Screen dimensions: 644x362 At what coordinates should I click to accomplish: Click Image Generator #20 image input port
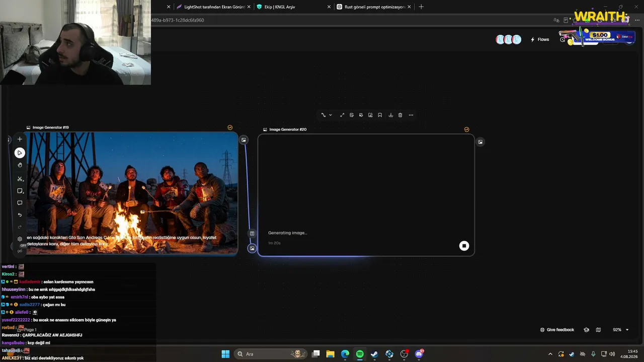pos(252,248)
